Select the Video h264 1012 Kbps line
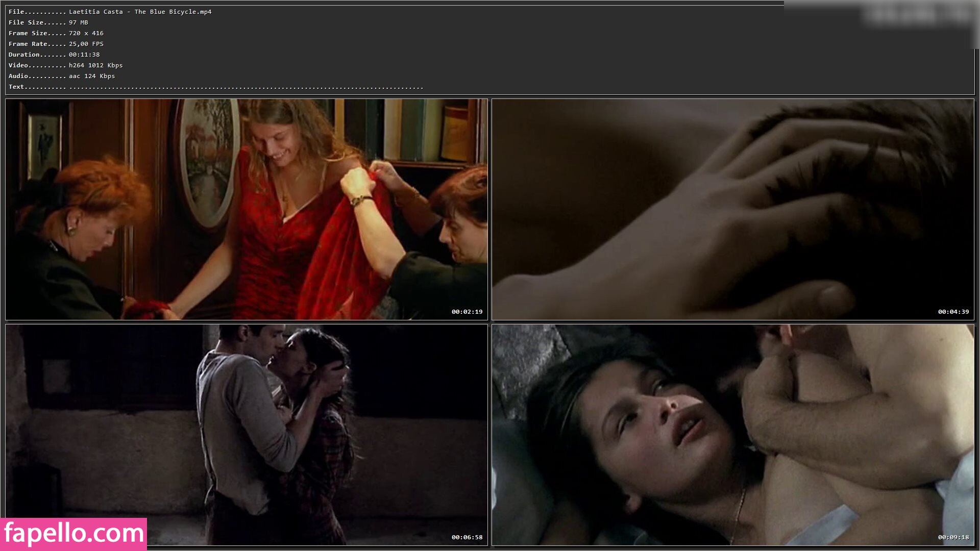 tap(65, 65)
